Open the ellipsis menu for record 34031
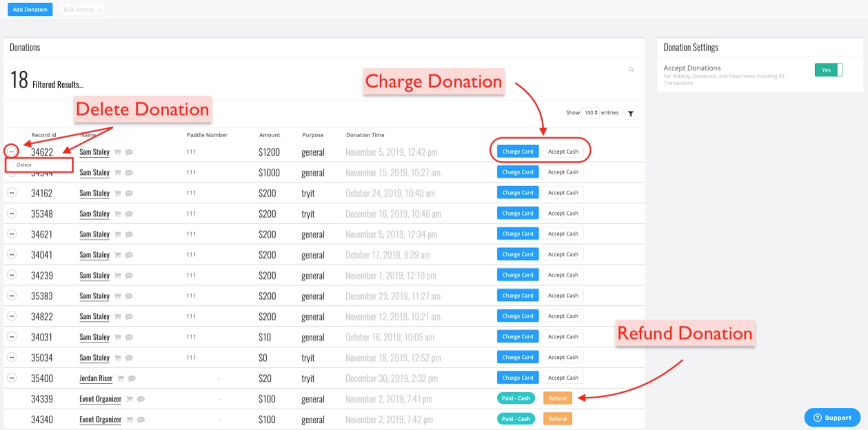 click(x=12, y=337)
